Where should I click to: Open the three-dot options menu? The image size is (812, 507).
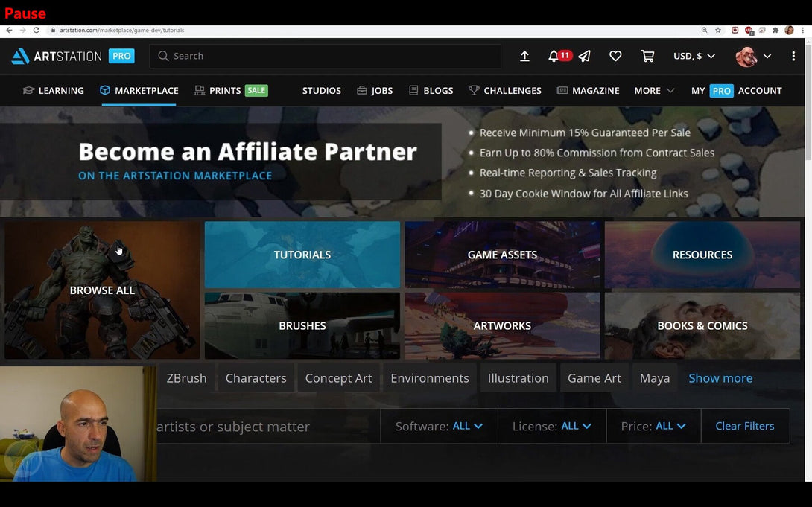(793, 56)
